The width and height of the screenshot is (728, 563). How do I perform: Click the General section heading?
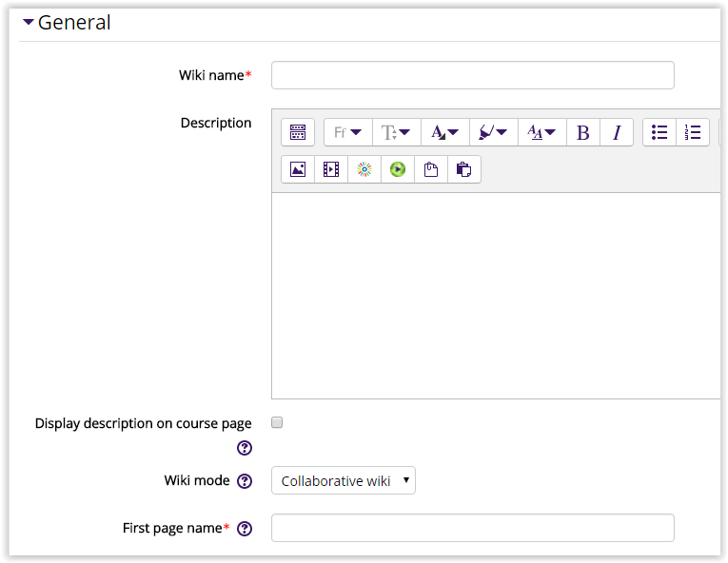(74, 22)
